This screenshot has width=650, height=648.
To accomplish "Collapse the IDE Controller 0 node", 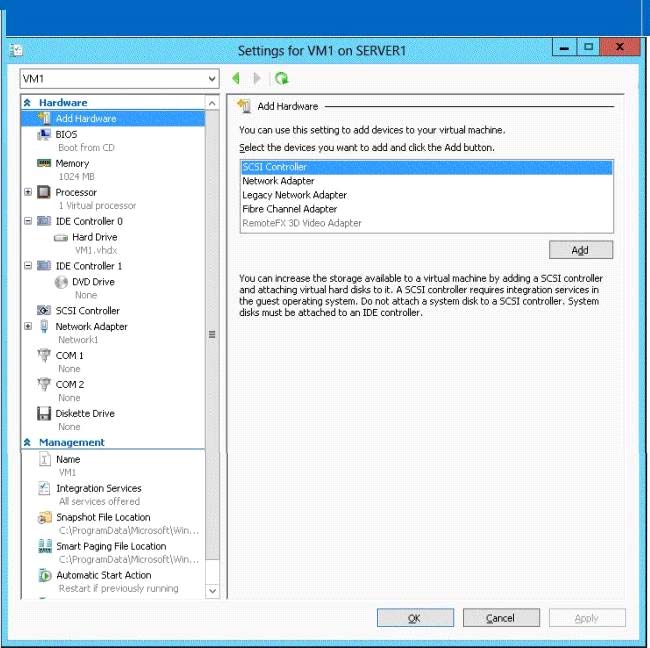I will point(28,221).
